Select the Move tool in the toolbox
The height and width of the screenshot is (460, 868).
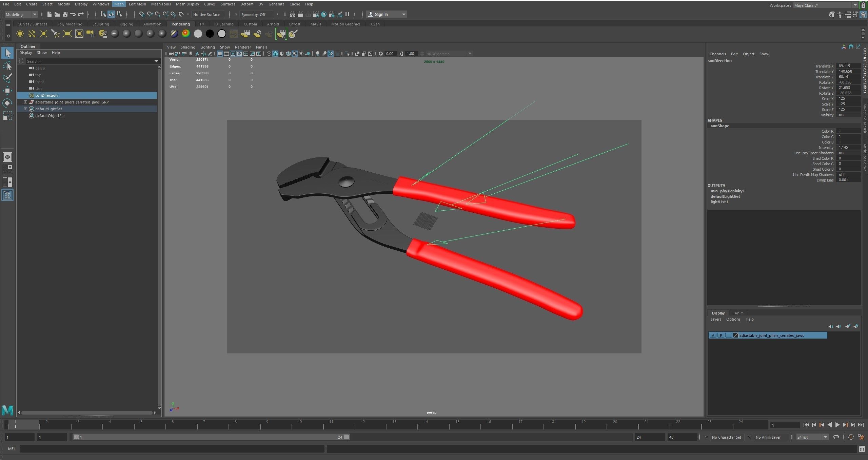coord(7,90)
